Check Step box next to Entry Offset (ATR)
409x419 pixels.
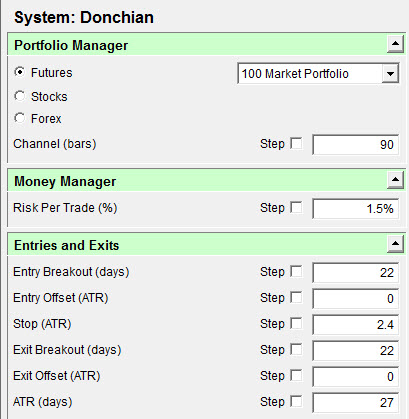(x=296, y=297)
